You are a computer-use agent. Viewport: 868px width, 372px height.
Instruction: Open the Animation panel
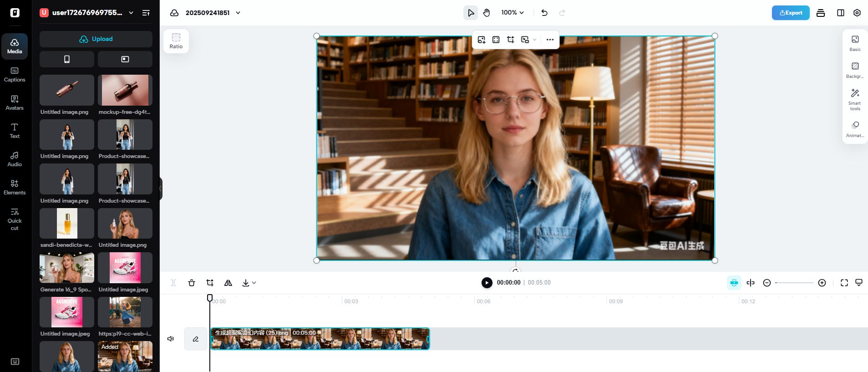[x=855, y=129]
